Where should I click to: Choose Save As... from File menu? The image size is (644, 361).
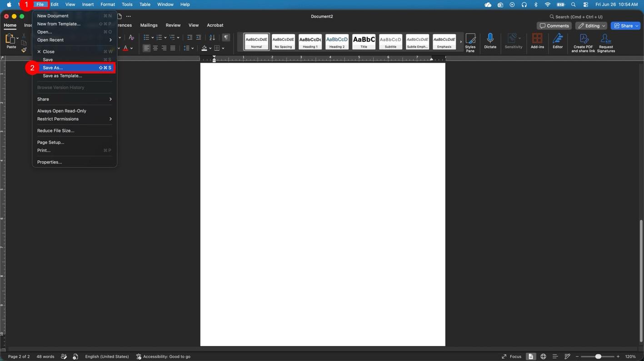click(75, 68)
